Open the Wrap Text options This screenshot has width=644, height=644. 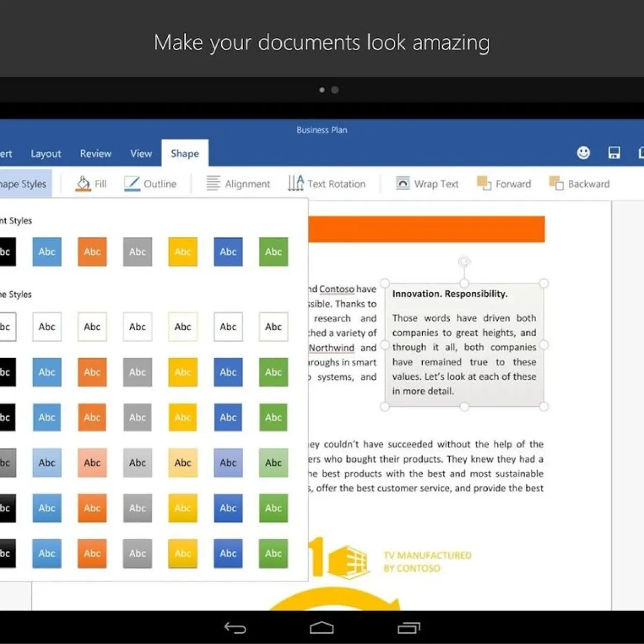click(x=427, y=184)
